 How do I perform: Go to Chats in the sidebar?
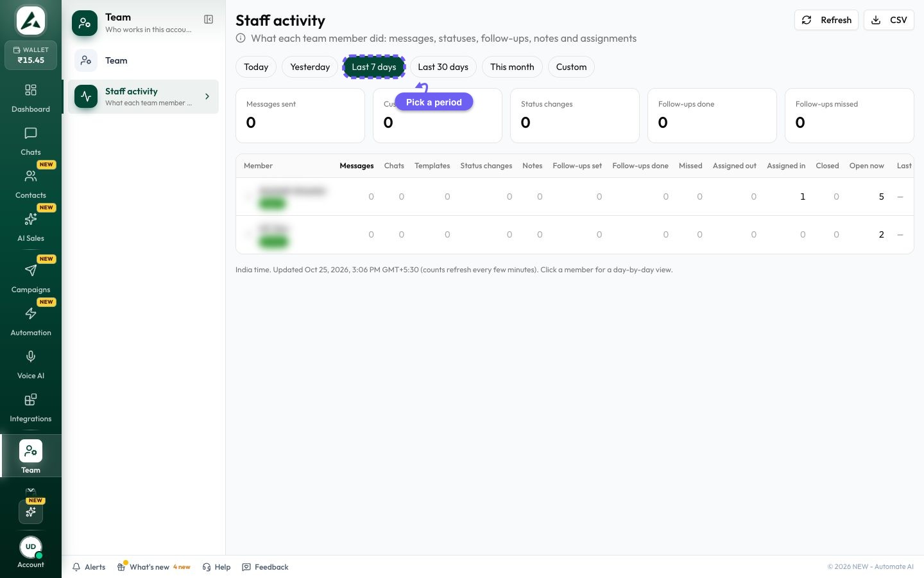click(x=31, y=141)
